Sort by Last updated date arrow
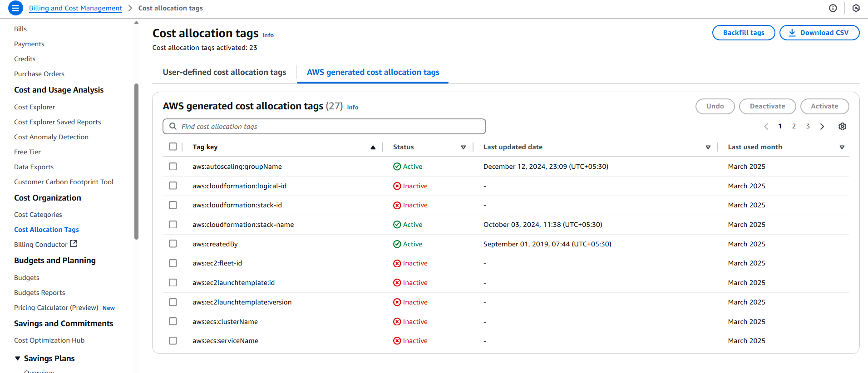This screenshot has height=373, width=868. 708,147
